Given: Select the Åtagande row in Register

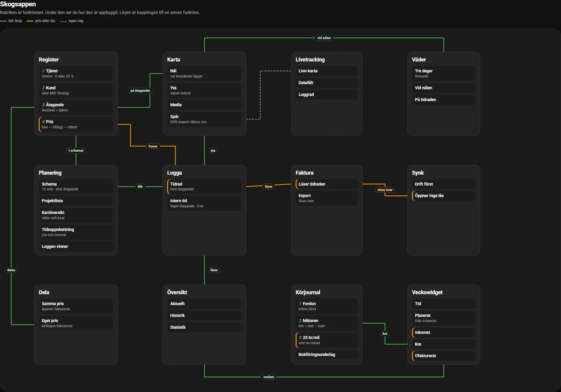Looking at the screenshot, I should click(76, 107).
